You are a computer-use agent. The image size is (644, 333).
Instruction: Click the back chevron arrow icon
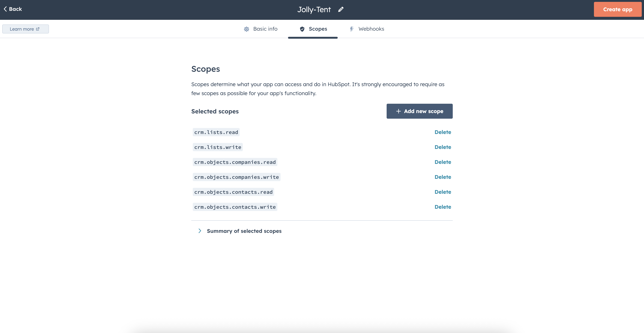(x=5, y=9)
